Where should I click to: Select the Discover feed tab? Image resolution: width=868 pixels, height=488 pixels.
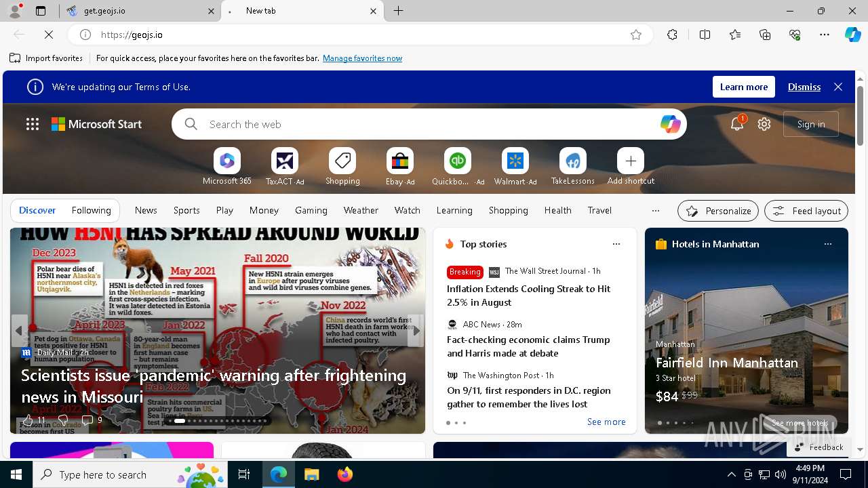(37, 210)
